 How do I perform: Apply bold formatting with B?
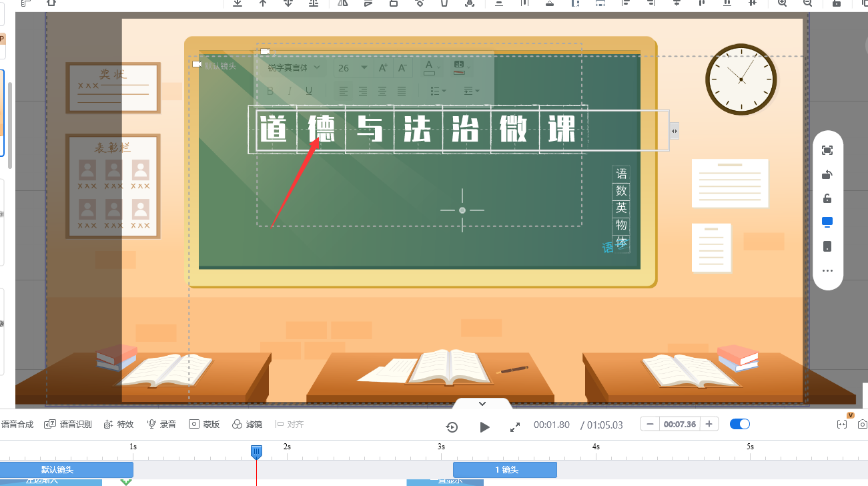coord(270,91)
